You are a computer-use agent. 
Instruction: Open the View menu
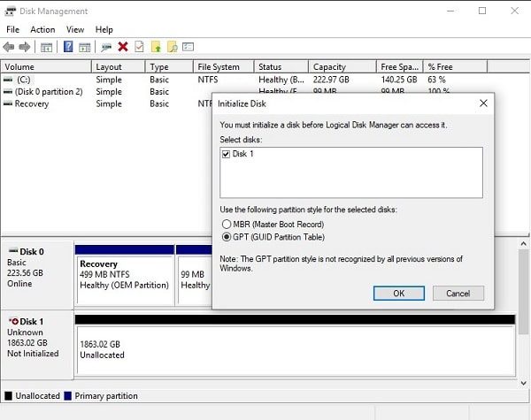(75, 30)
